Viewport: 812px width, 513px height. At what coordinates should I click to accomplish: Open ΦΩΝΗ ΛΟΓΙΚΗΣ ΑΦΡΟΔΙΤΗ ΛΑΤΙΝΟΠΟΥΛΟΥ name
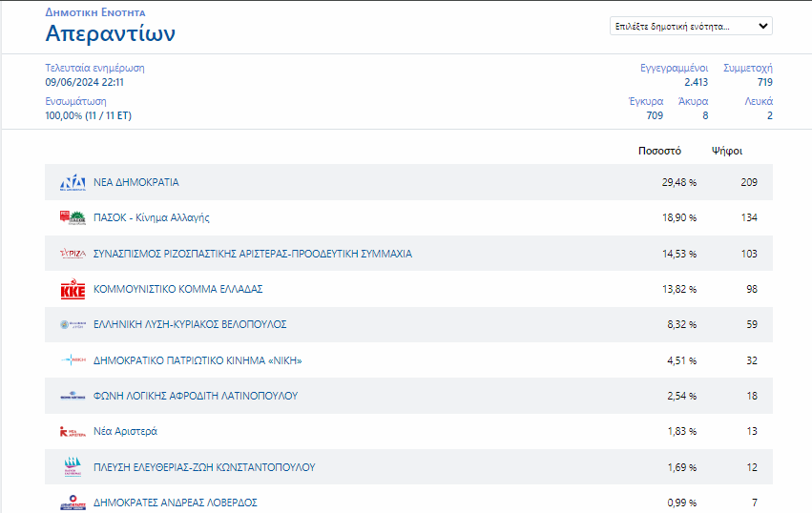(196, 396)
